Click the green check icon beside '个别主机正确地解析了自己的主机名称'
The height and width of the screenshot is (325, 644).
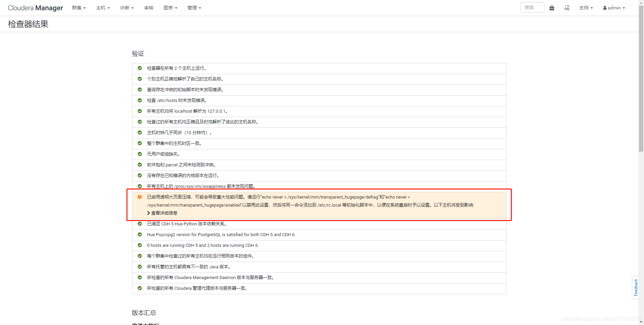click(140, 79)
